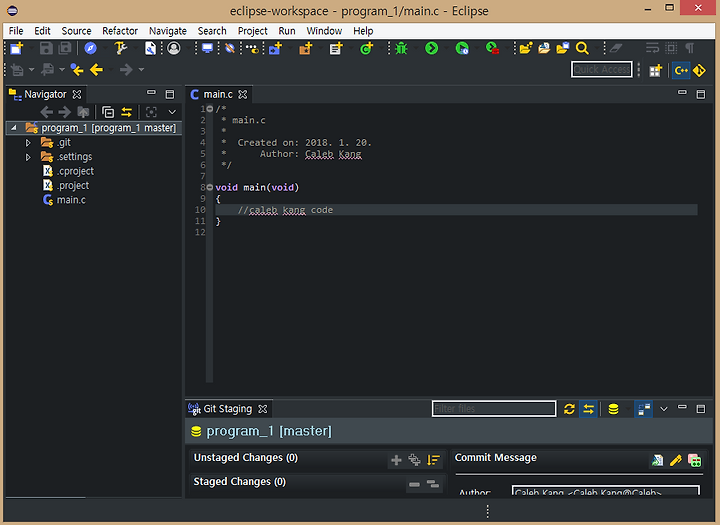
Task: Click Collapse All icon in Navigator
Action: click(108, 112)
